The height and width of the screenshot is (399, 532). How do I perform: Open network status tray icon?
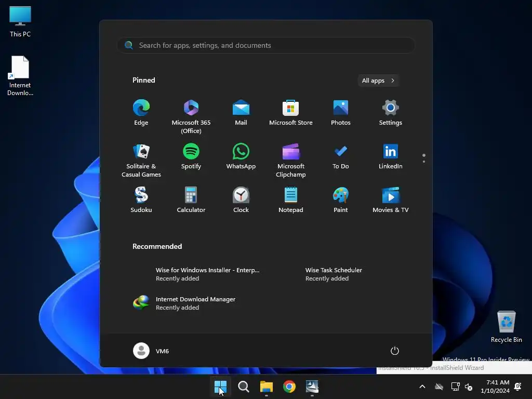coord(455,387)
